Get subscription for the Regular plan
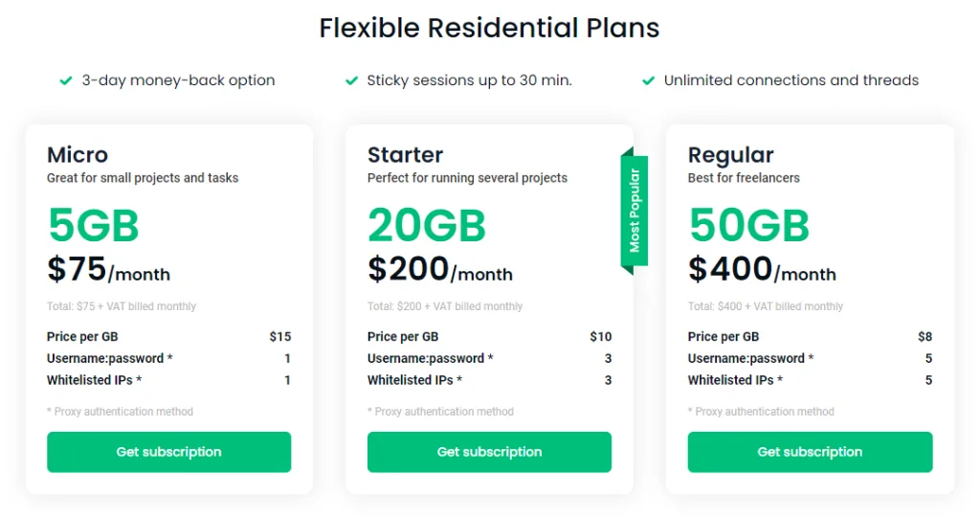The width and height of the screenshot is (980, 517). tap(810, 452)
